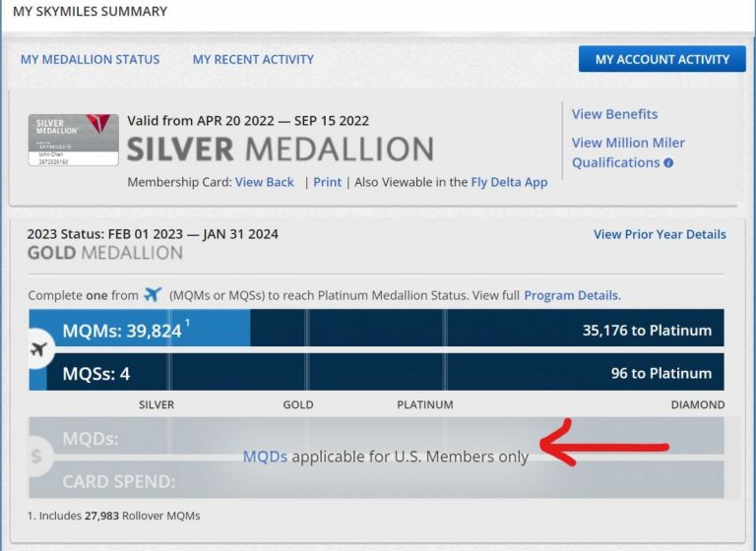View Back of membership card
Screen dimensions: 756x551
tap(264, 182)
